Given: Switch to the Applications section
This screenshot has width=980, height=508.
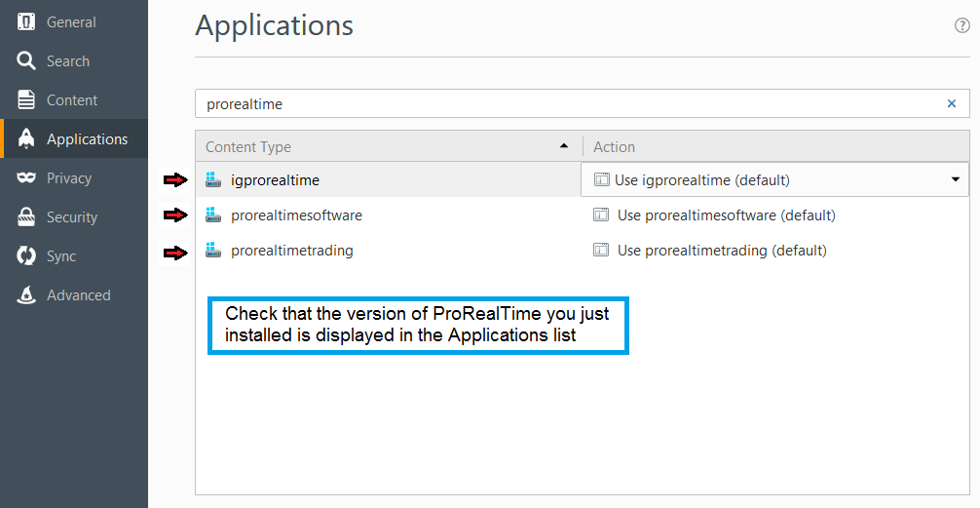Looking at the screenshot, I should point(87,138).
